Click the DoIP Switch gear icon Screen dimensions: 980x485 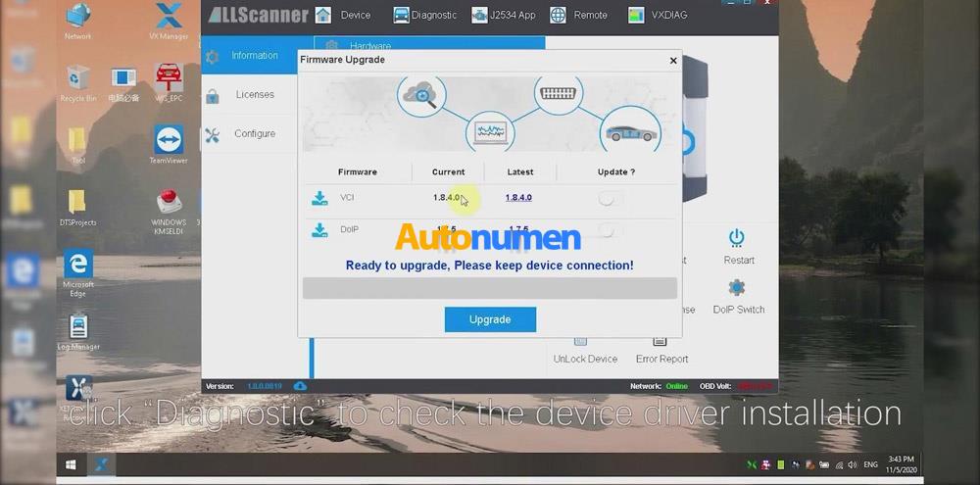coord(736,287)
